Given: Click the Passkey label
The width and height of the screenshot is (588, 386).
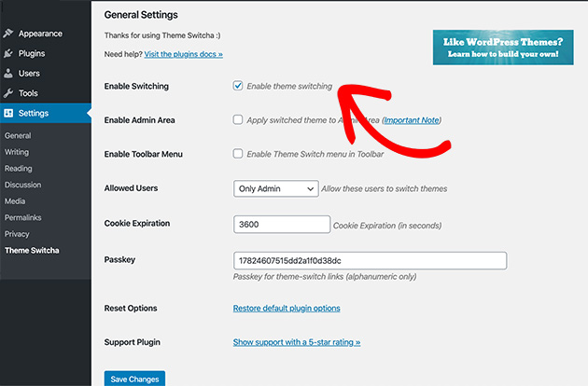Looking at the screenshot, I should (119, 260).
